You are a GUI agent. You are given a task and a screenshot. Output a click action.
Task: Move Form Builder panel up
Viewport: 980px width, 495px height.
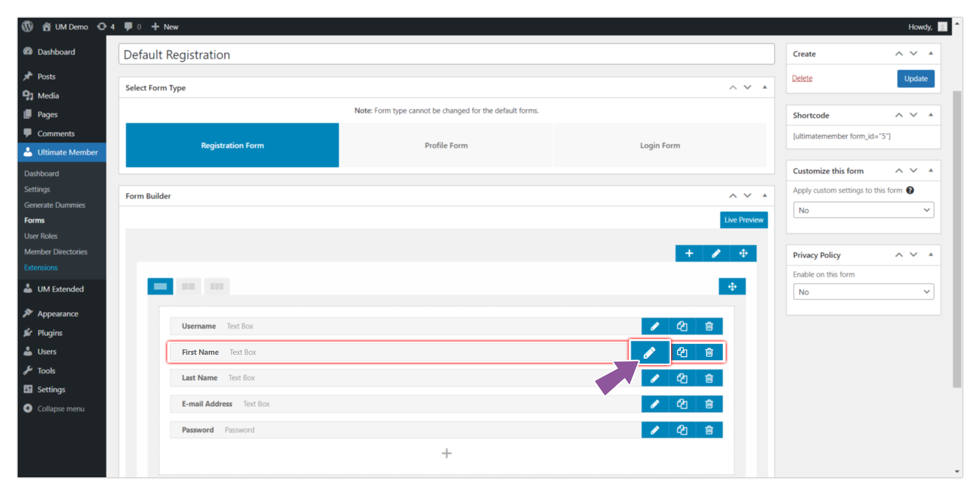point(733,196)
